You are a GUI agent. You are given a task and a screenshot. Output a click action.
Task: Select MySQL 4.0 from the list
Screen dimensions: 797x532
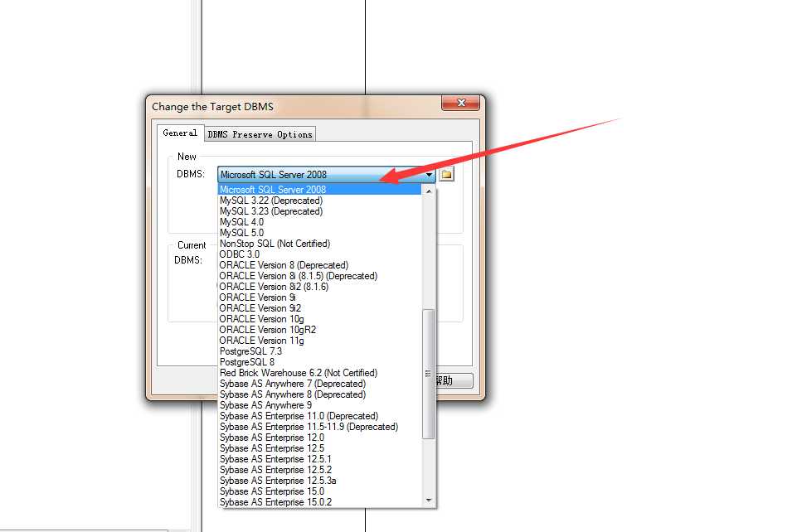coord(320,222)
